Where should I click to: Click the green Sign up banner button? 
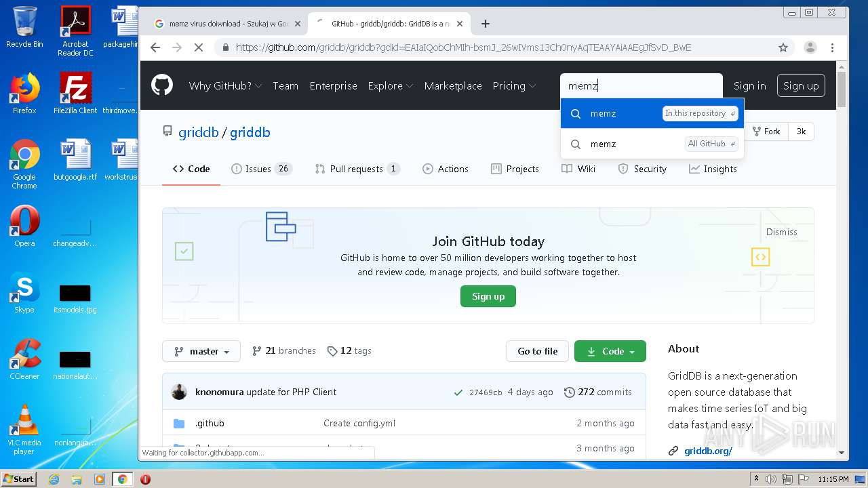(488, 296)
